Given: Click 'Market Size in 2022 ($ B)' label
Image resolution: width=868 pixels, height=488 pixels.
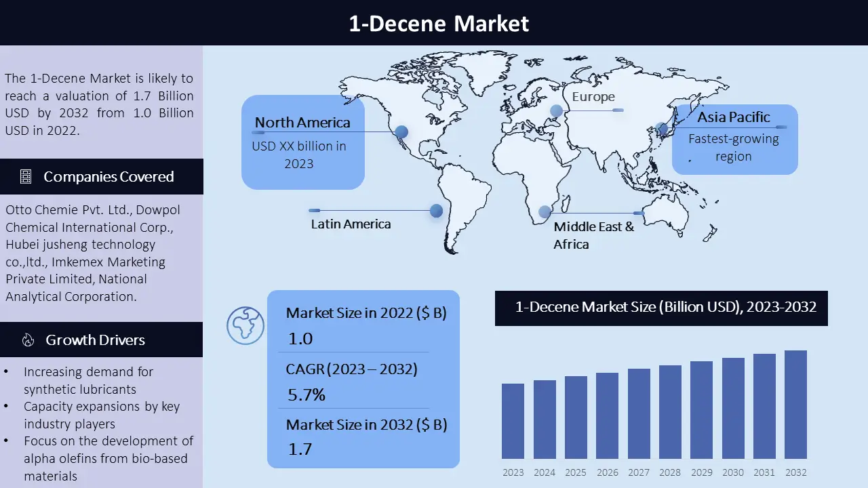Looking at the screenshot, I should pyautogui.click(x=366, y=313).
